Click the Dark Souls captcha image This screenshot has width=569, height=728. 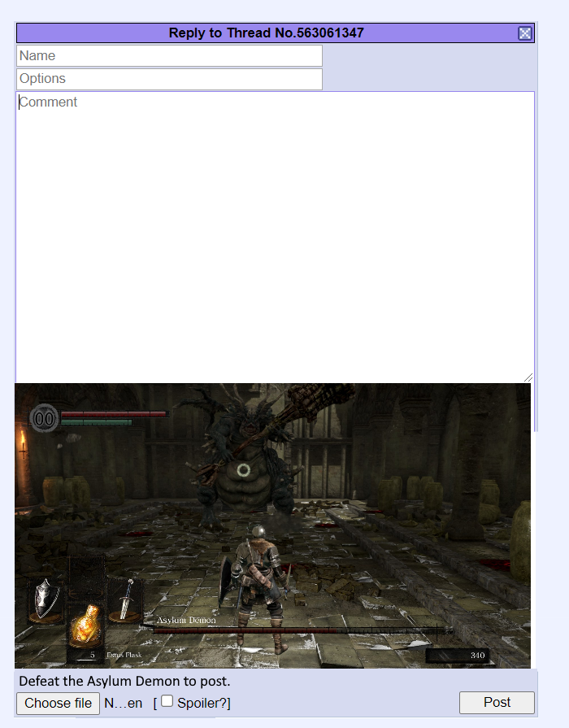(272, 525)
